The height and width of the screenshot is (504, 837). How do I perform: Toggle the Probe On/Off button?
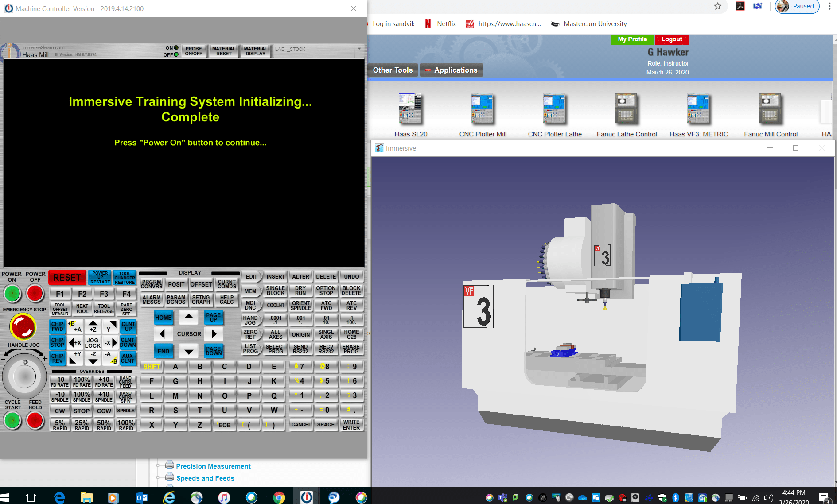194,51
